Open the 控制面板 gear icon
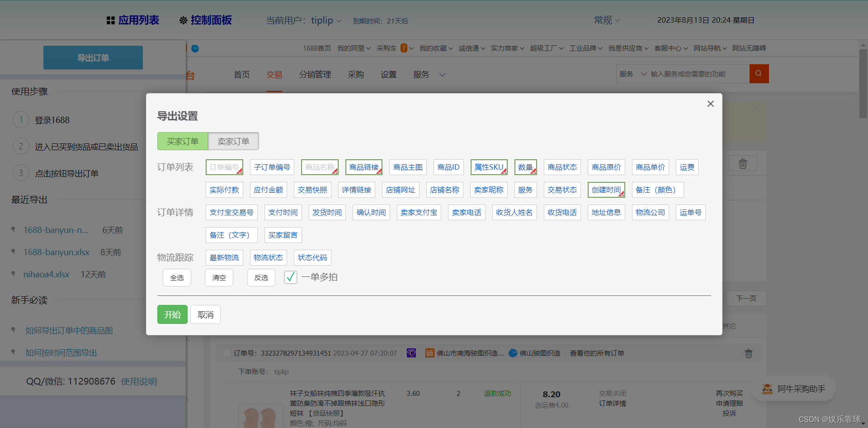This screenshot has width=868, height=428. coord(183,20)
